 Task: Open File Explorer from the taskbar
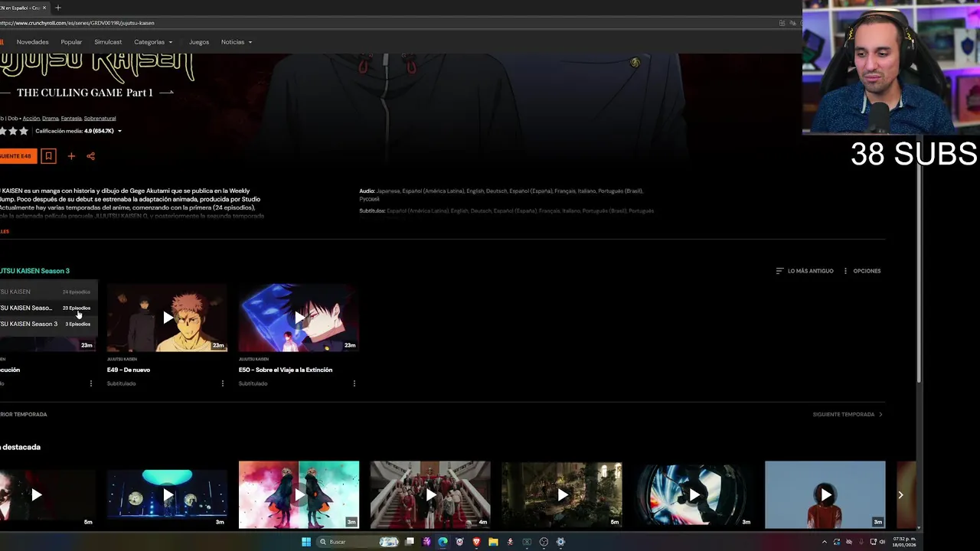[493, 542]
